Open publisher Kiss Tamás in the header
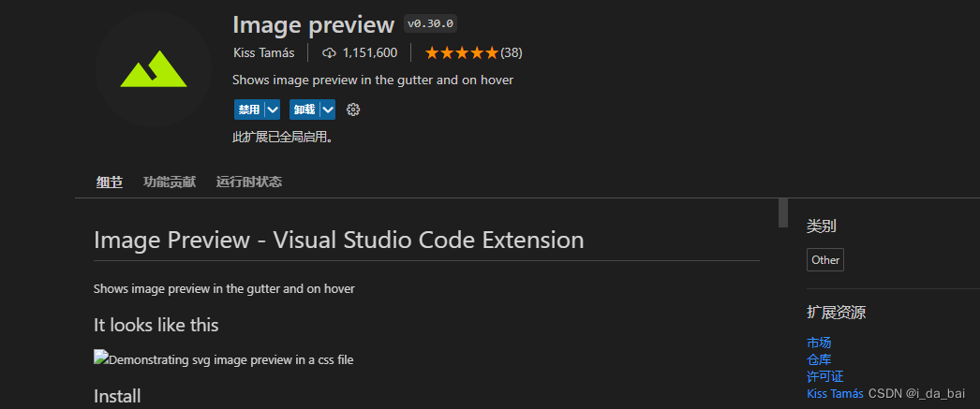 [264, 53]
